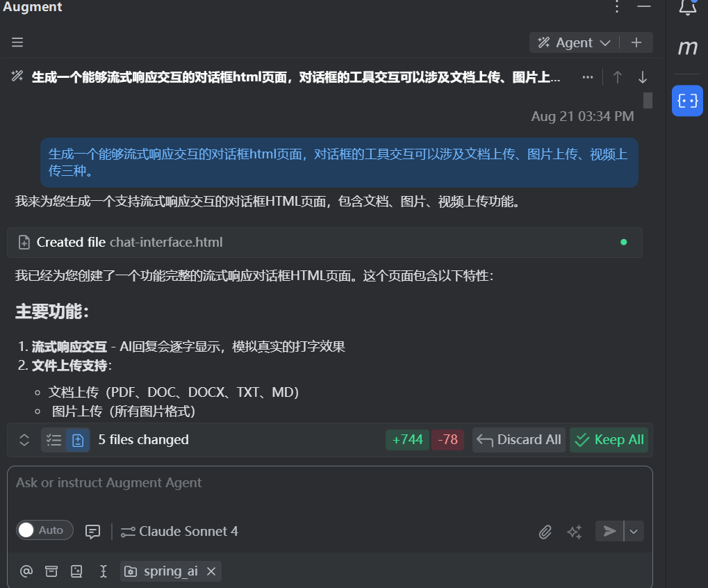Open the vertical dots menu at top right
708x588 pixels.
(x=616, y=7)
